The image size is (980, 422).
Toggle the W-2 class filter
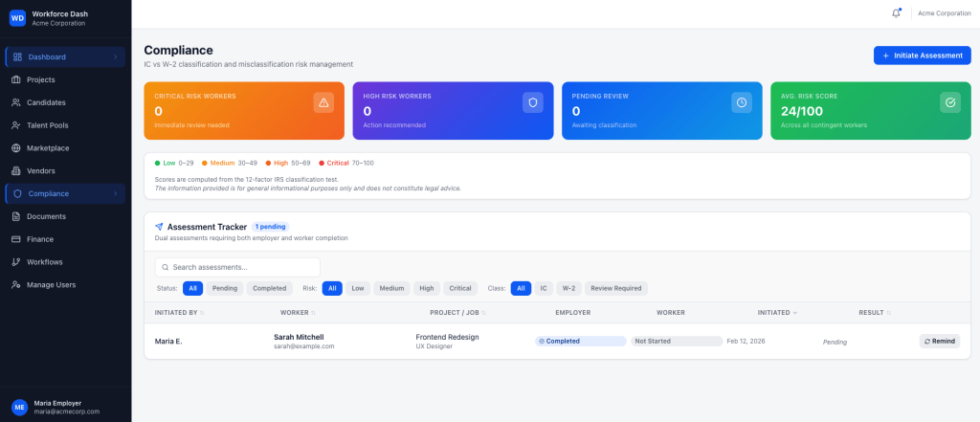pyautogui.click(x=568, y=288)
